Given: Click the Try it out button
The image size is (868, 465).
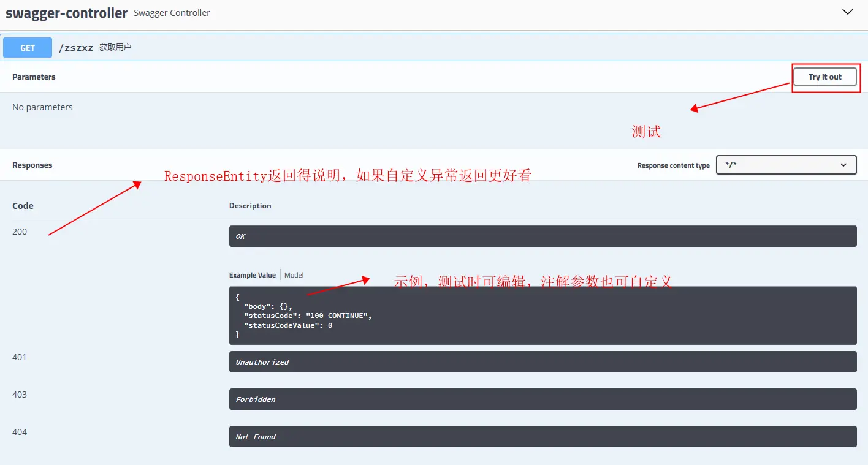Looking at the screenshot, I should (825, 77).
